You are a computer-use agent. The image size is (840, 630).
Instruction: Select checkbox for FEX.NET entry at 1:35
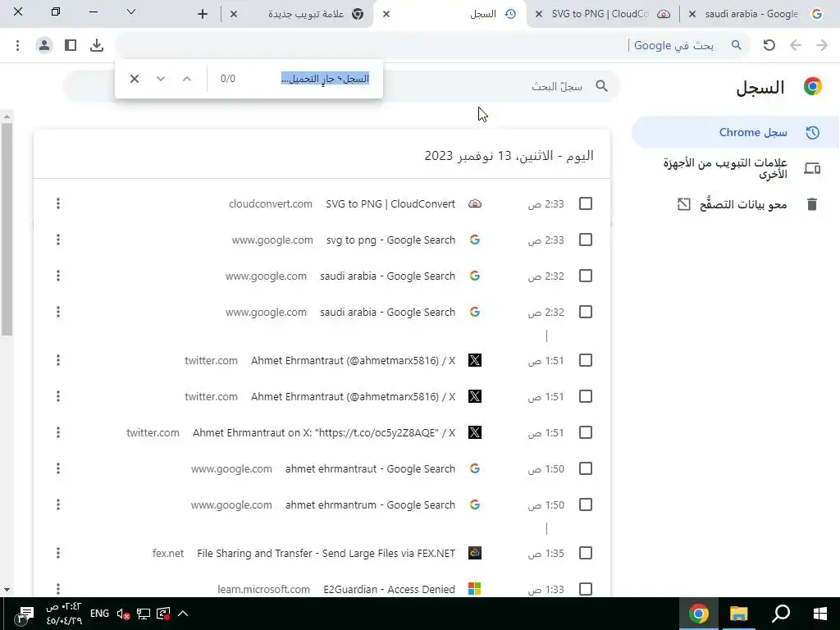coord(586,553)
